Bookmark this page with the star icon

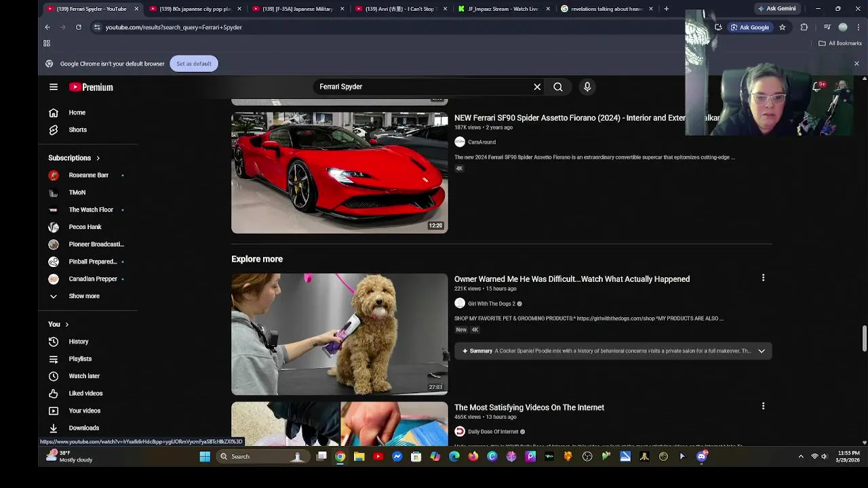pyautogui.click(x=783, y=27)
